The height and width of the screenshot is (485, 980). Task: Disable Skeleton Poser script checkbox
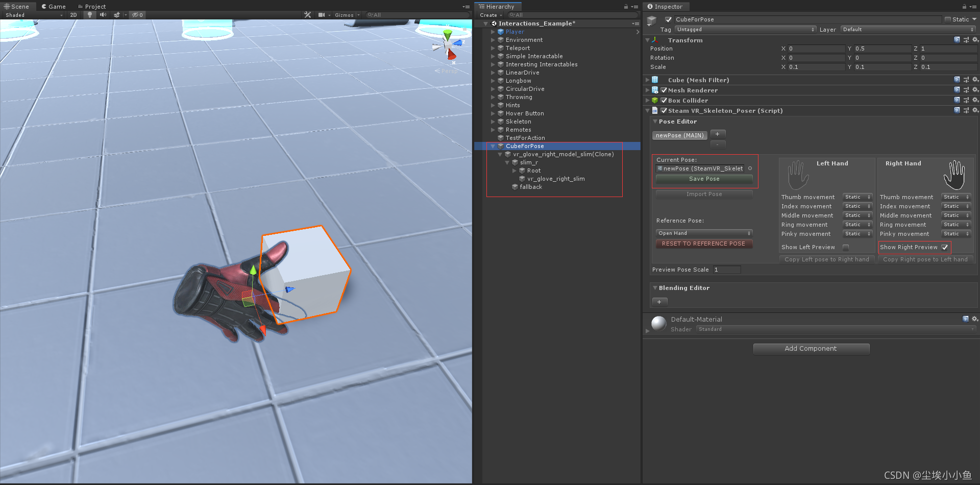point(664,110)
